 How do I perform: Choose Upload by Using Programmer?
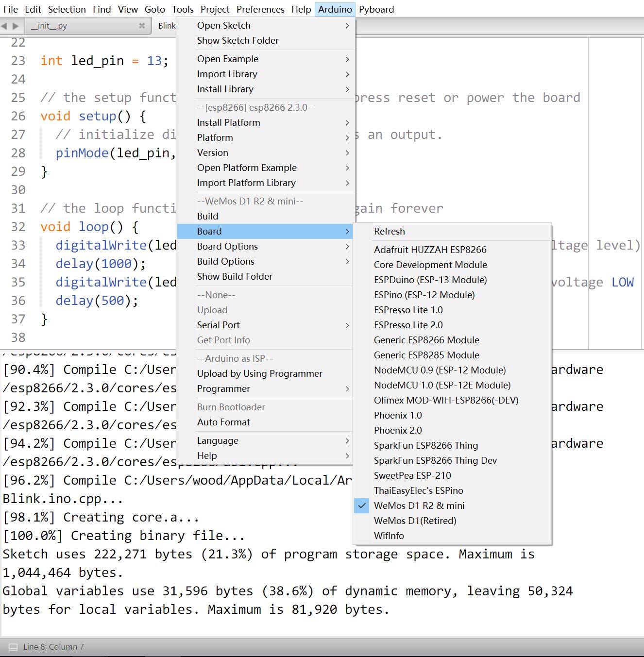point(266,373)
